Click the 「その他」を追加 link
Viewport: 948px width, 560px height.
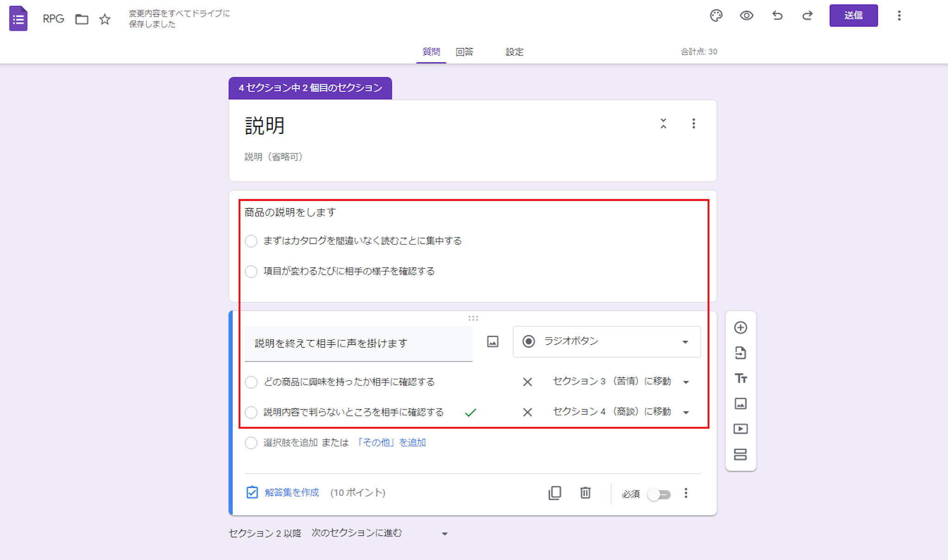click(392, 442)
